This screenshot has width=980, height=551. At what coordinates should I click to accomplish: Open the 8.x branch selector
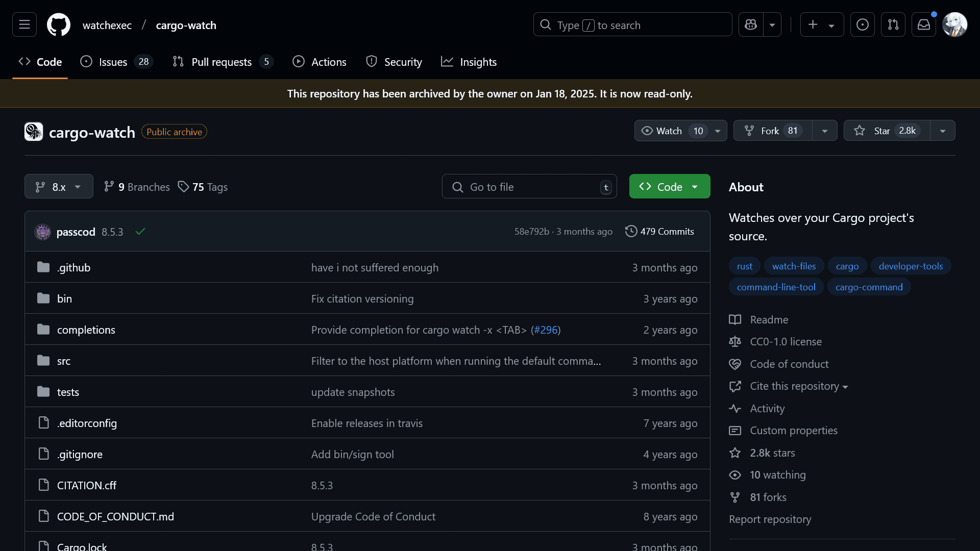pos(59,186)
